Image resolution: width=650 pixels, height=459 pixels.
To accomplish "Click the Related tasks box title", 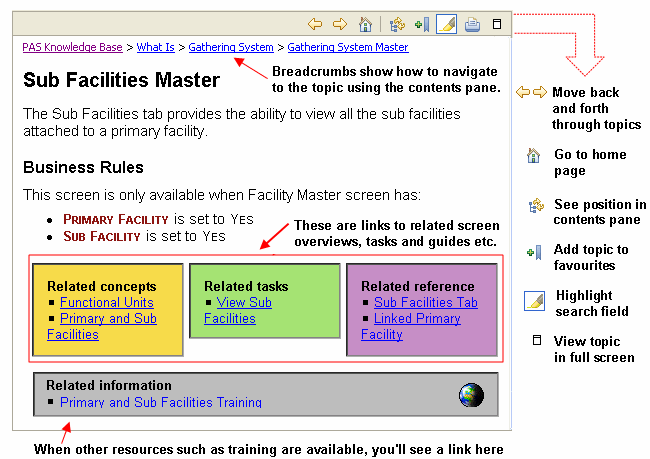I will click(246, 287).
